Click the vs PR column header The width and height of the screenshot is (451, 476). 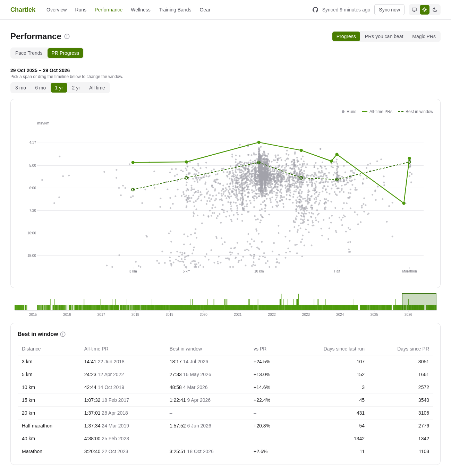click(260, 349)
